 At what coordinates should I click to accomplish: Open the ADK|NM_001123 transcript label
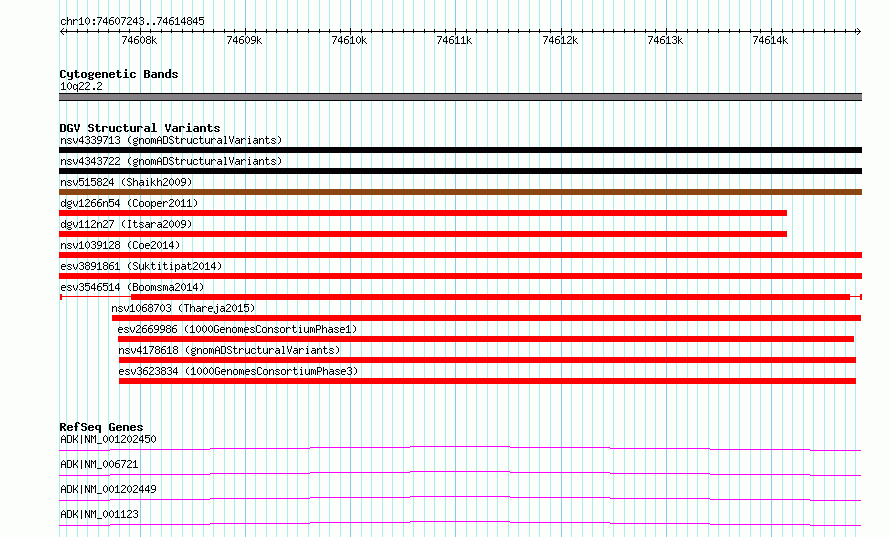tap(99, 514)
